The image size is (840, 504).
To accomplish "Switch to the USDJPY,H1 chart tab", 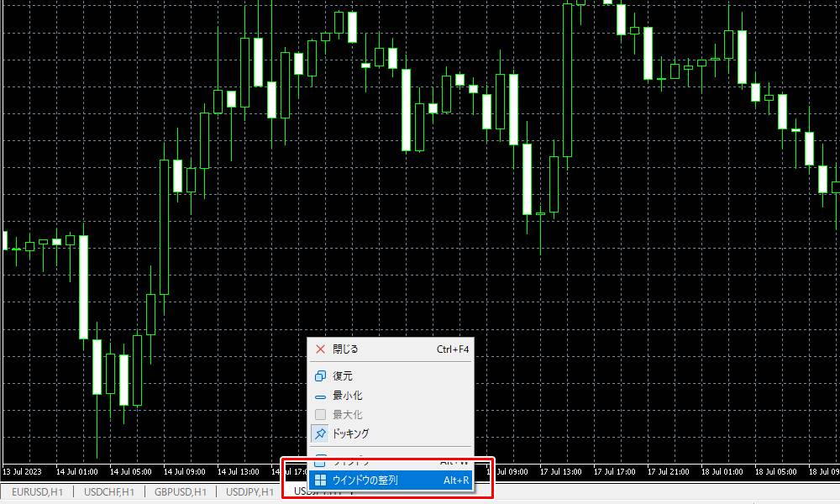I will coord(249,492).
